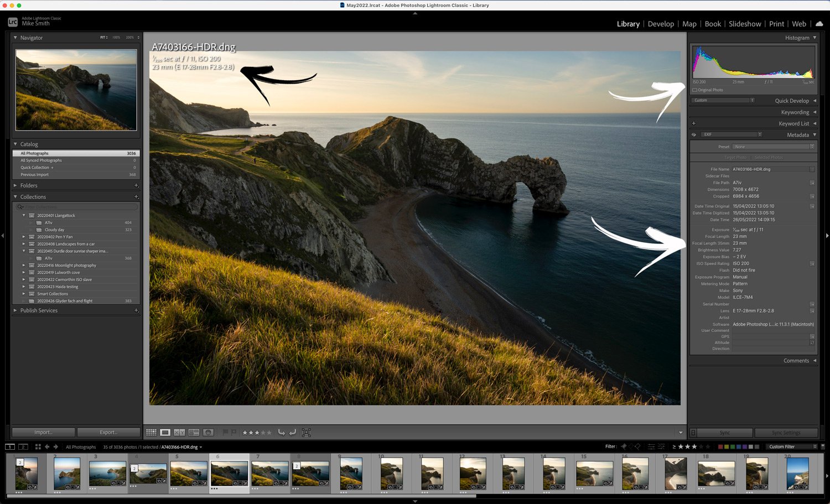
Task: Create new collection with Collections plus
Action: (136, 197)
